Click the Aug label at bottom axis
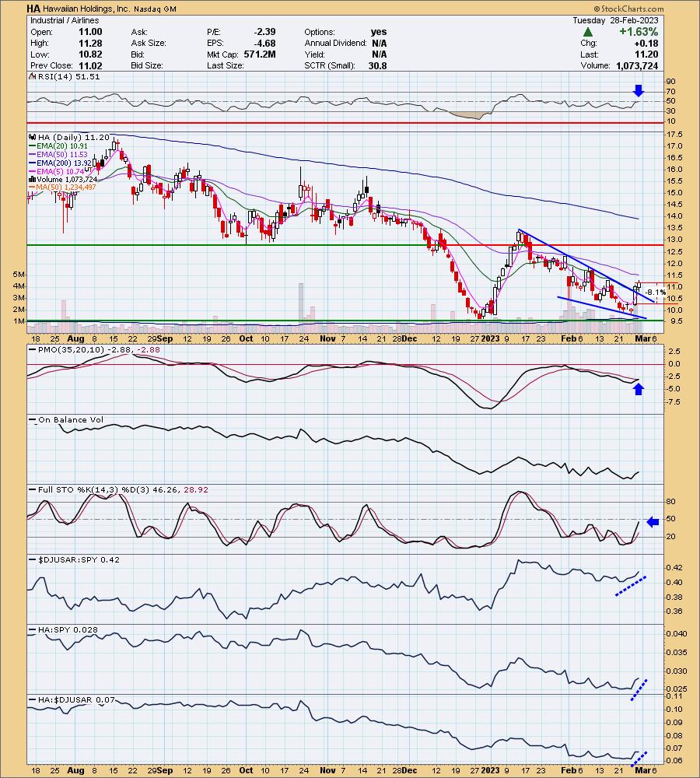700x778 pixels. coord(75,770)
